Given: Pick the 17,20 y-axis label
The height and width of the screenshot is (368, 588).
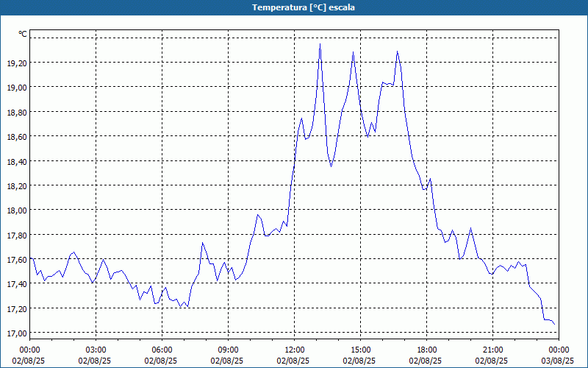Looking at the screenshot, I should pos(17,308).
